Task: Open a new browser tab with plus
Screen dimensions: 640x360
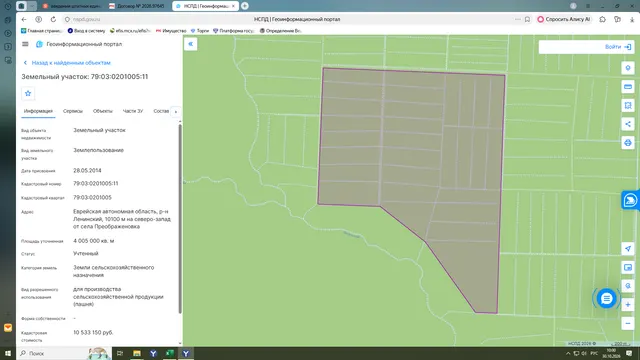Action: [245, 6]
